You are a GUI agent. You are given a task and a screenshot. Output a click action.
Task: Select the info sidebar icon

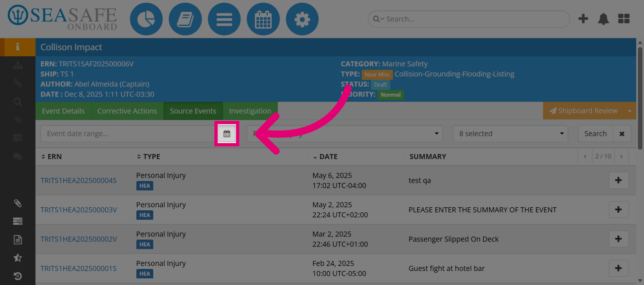17,47
